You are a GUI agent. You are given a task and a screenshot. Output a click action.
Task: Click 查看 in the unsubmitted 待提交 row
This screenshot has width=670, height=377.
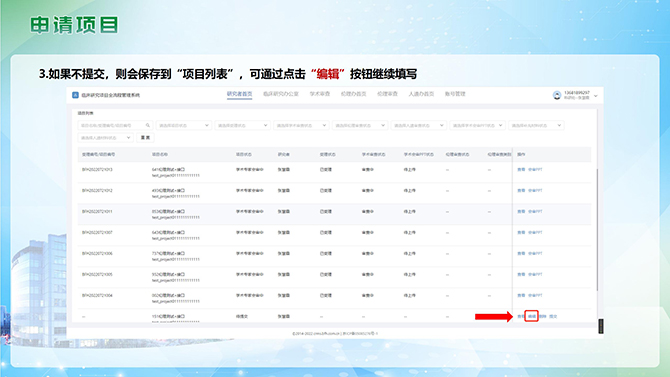click(x=520, y=316)
